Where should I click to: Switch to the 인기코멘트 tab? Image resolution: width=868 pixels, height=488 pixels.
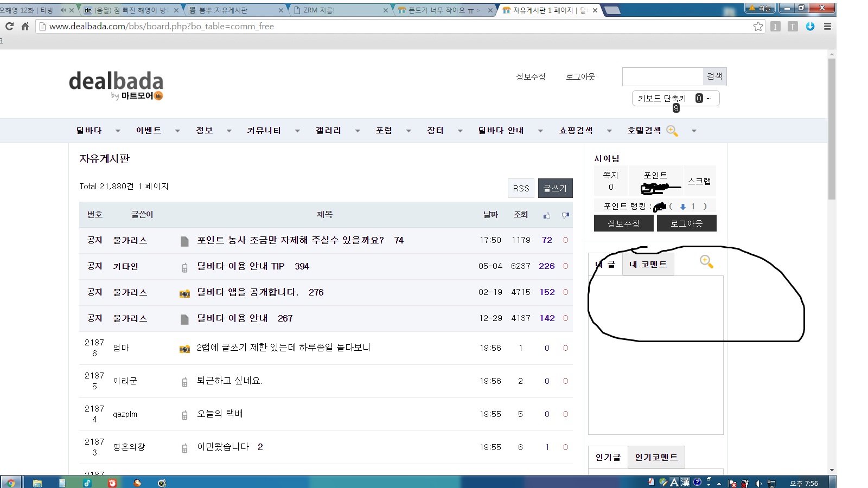point(656,457)
